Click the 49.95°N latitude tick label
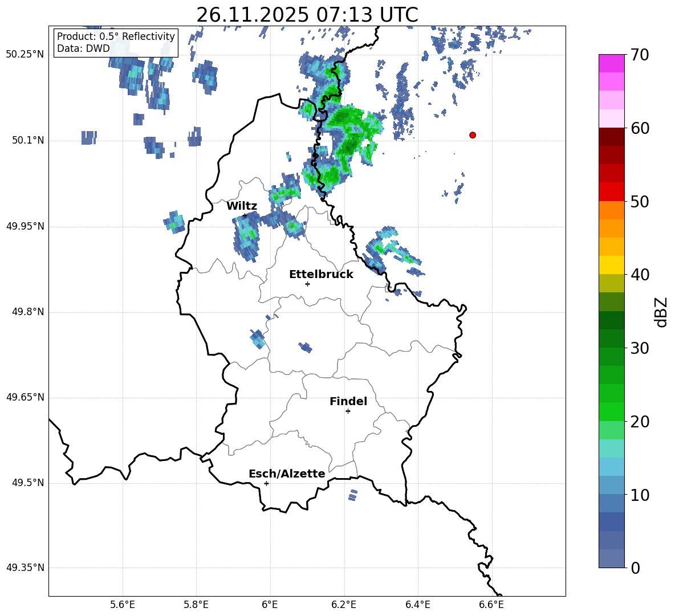This screenshot has height=616, width=675. point(25,226)
